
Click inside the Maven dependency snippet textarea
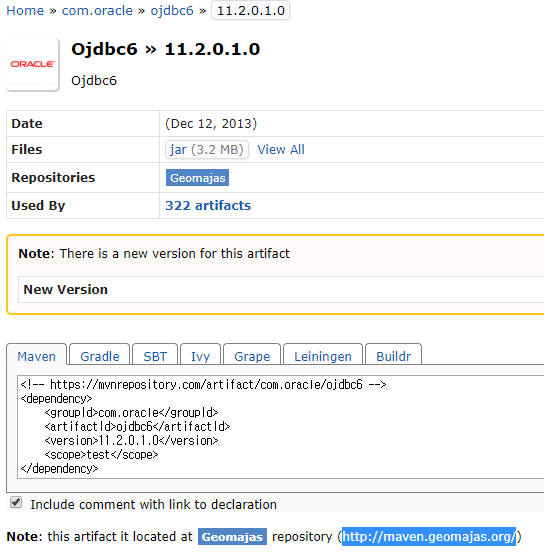tap(280, 427)
